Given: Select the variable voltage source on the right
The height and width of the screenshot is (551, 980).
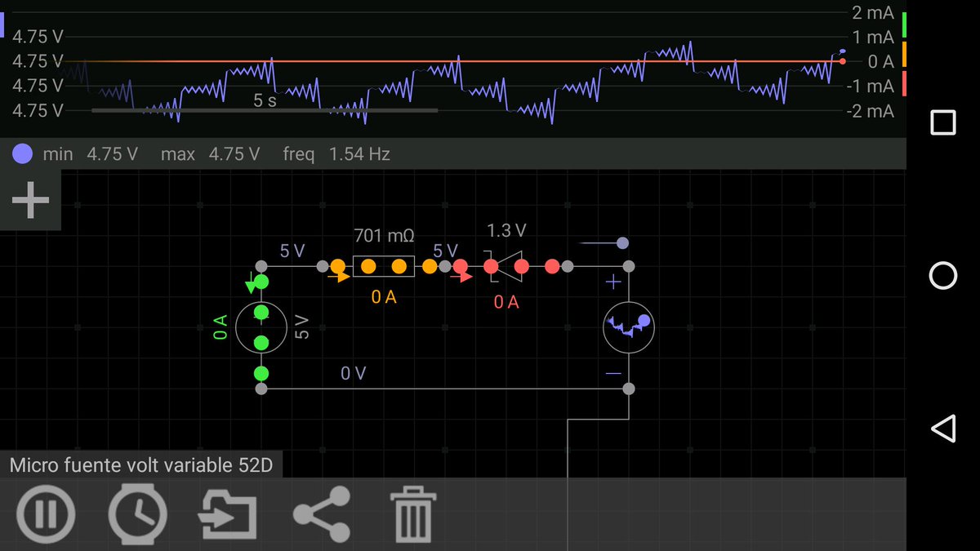Looking at the screenshot, I should (x=629, y=327).
